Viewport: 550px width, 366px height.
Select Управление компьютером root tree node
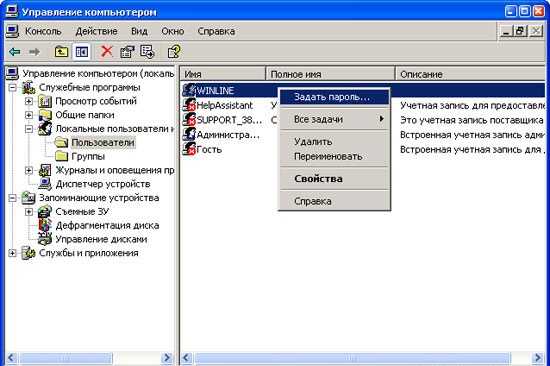[x=98, y=73]
